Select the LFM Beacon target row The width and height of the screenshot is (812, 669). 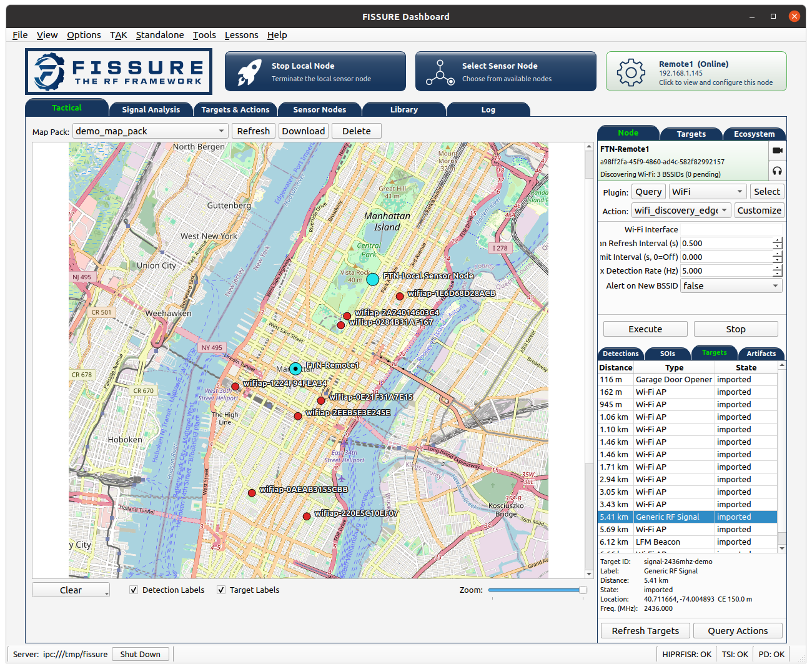pos(687,542)
